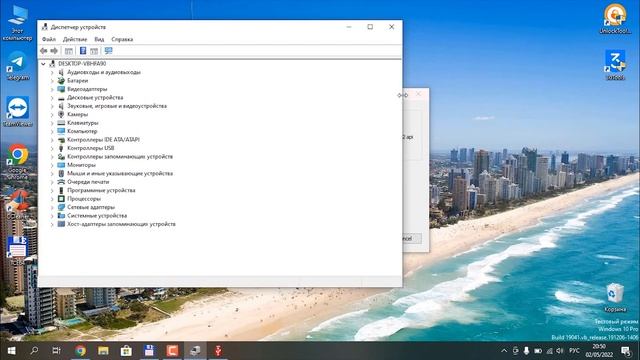640x360 pixels.
Task: Click the Очереди печати printer icon
Action: click(x=61, y=182)
